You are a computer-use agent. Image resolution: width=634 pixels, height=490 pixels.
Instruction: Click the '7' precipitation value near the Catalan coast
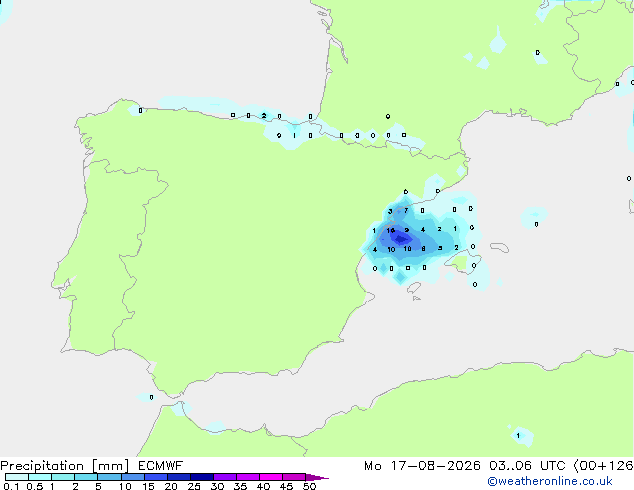[406, 211]
